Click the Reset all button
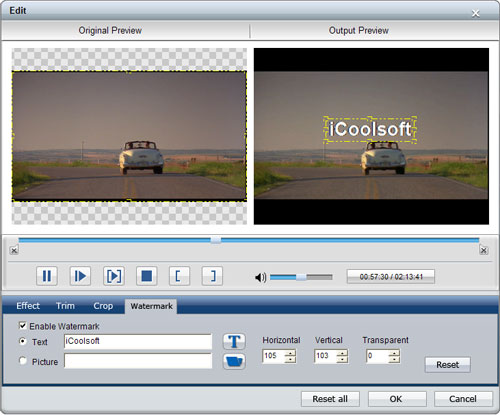 (x=330, y=399)
